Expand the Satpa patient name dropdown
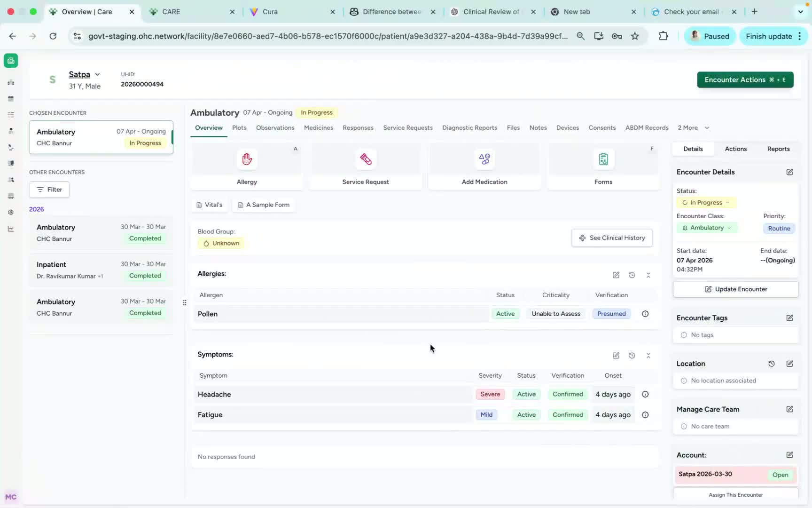 [85, 74]
